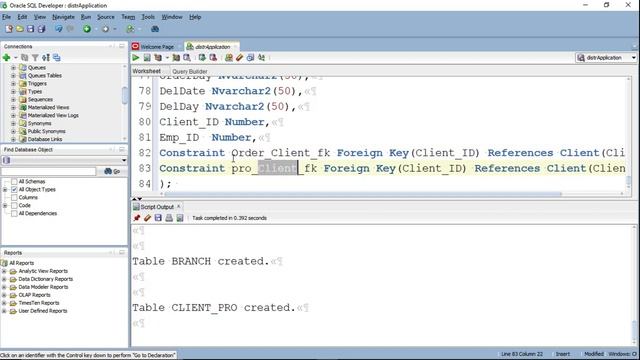Untick the All Object Types checkbox
640x360 pixels.
[14, 189]
